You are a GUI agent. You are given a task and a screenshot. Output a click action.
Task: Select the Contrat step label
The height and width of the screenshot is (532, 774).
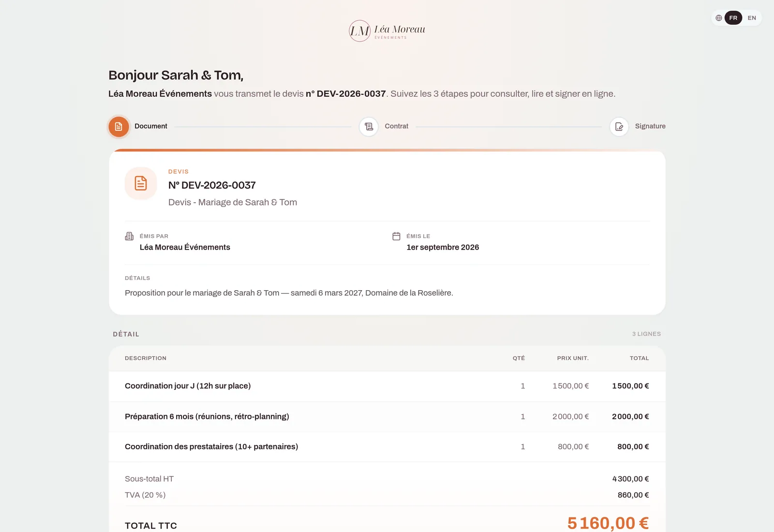(396, 126)
